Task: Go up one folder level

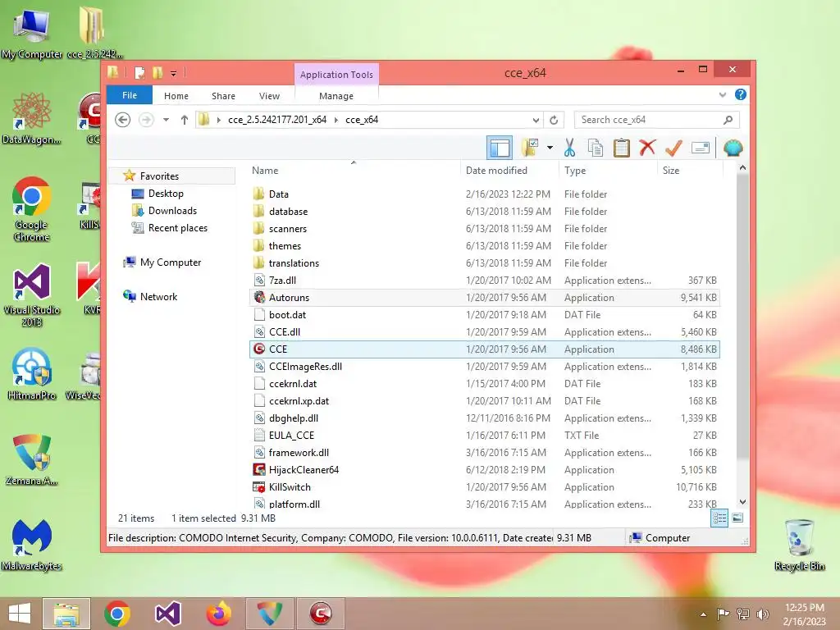Action: [185, 120]
